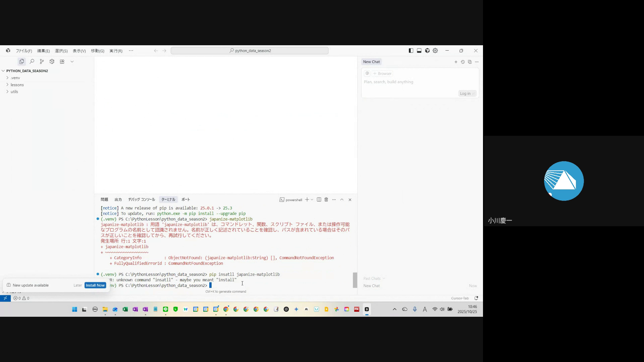Toggle the AI pane layout
Screen dimensions: 644x362
pos(427,51)
